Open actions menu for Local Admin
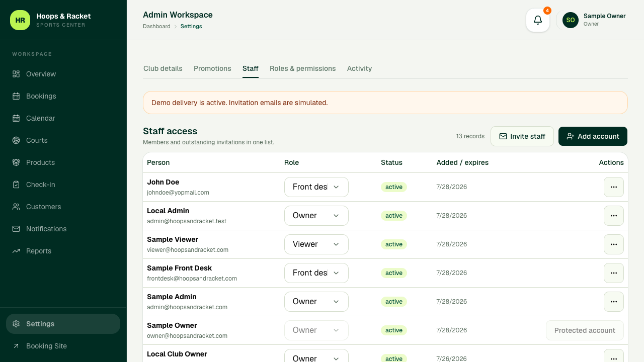Viewport: 644px width, 362px height. tap(614, 216)
